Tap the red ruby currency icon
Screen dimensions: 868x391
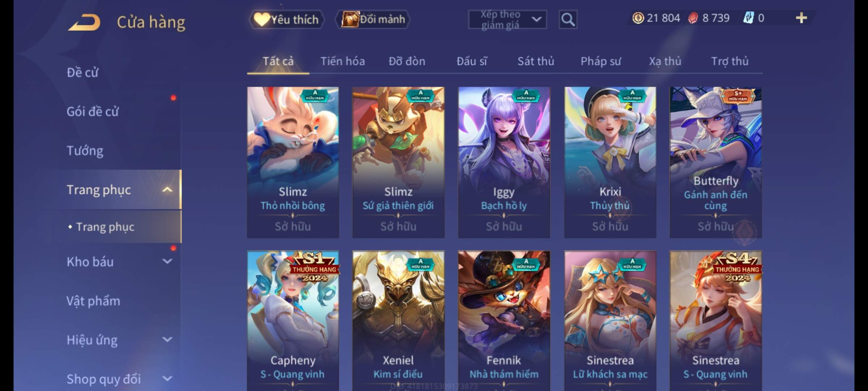pos(693,18)
